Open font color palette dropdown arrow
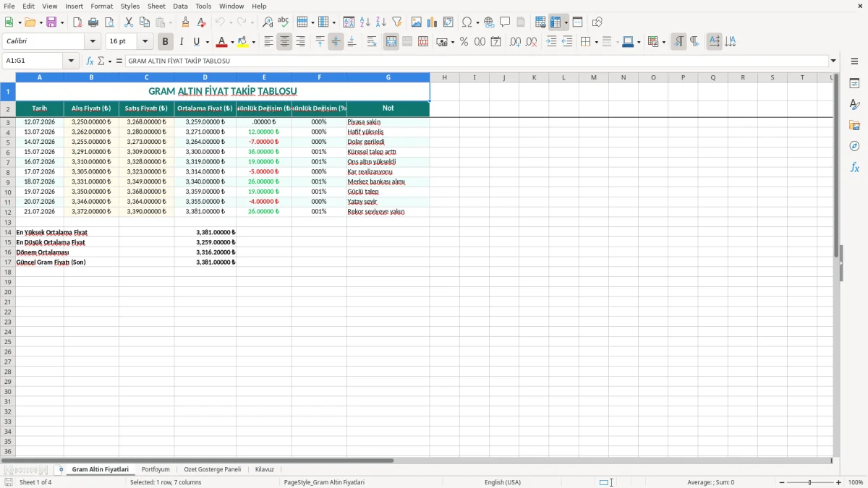This screenshot has height=488, width=868. (x=232, y=42)
